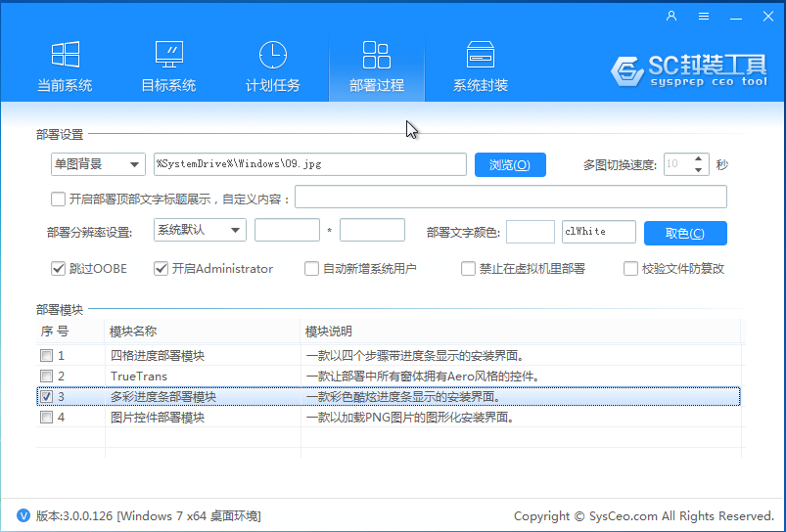
Task: Uncheck the 跳过OOBE checkbox
Action: click(58, 269)
